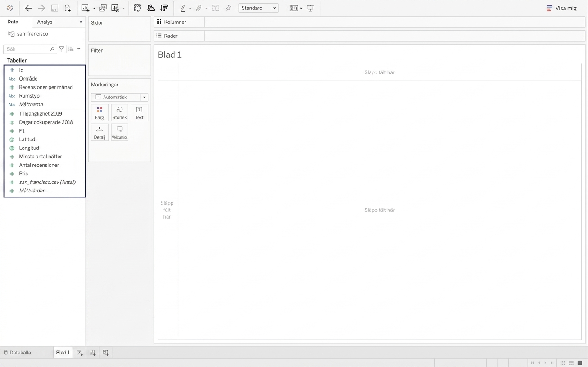588x367 pixels.
Task: Click the Storlek marks button
Action: 119,112
